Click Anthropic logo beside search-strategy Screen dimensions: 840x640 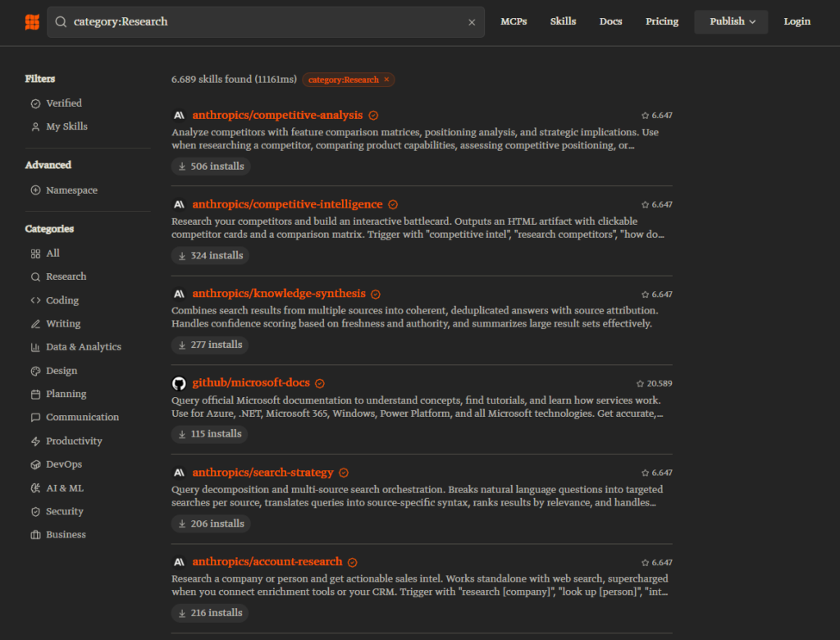click(x=179, y=473)
